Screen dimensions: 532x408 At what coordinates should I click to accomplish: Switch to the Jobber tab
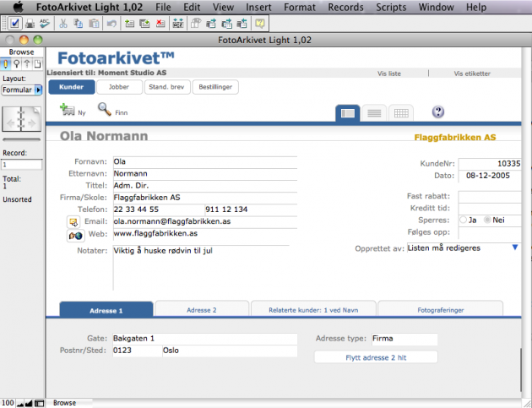pyautogui.click(x=119, y=87)
